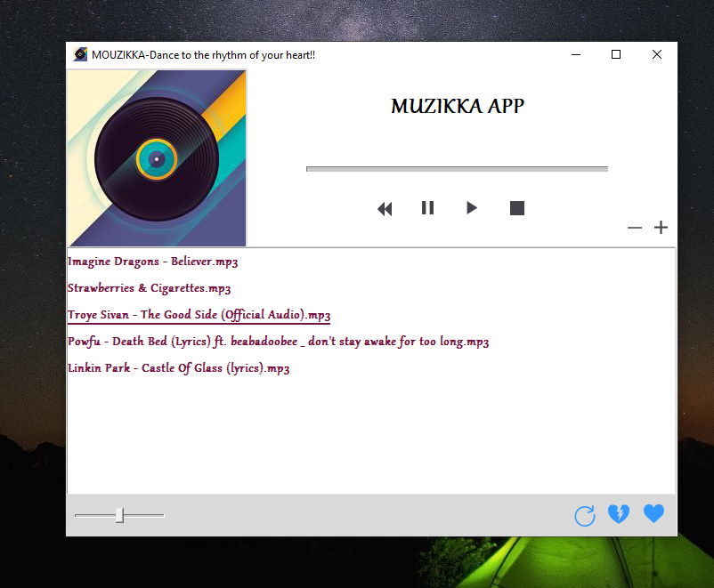Stop the music playback
Viewport: 714px width, 588px height.
[516, 207]
